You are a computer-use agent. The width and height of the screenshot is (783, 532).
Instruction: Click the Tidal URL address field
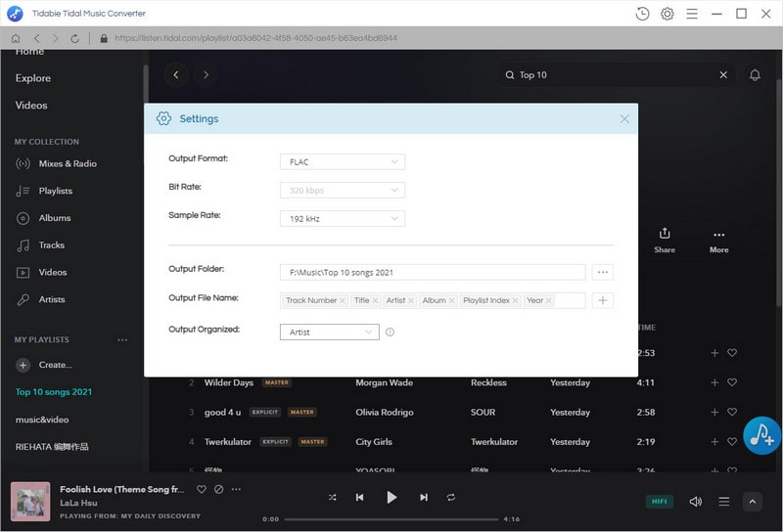click(255, 38)
